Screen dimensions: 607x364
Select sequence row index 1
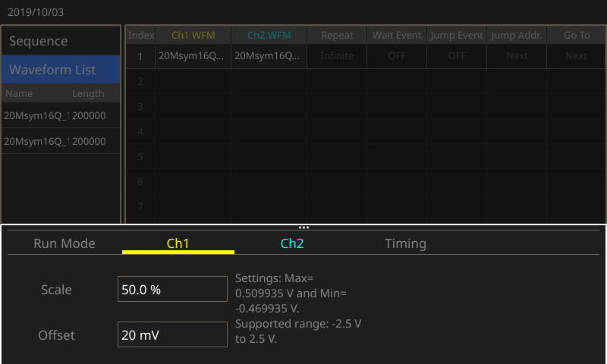click(x=140, y=56)
